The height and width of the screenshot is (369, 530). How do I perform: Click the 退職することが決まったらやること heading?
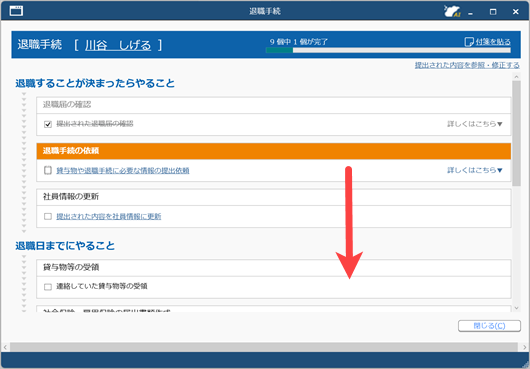pos(95,83)
